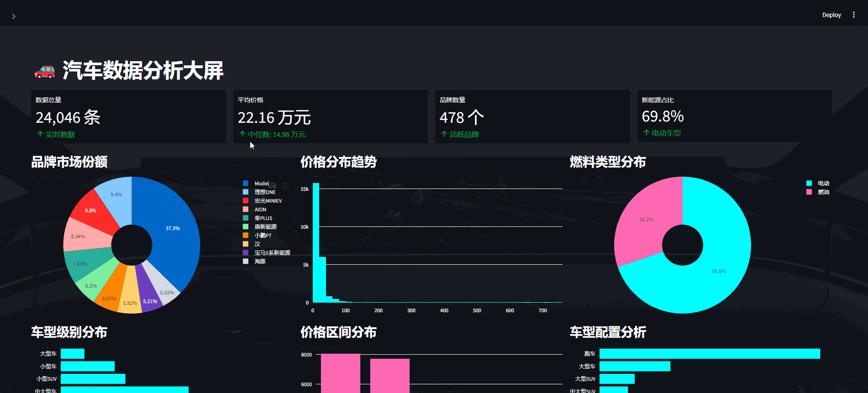Screen dimensions: 868x393
Task: Click the red car emoji in title
Action: click(45, 71)
